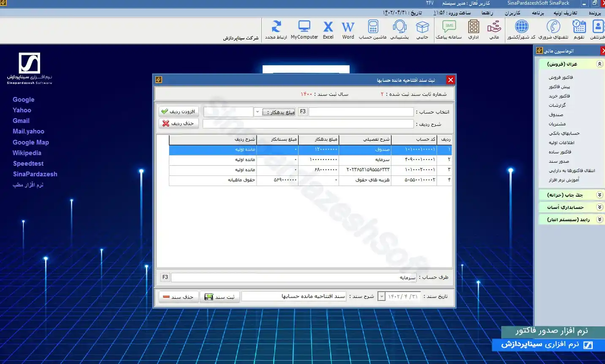
Task: Open فاکتور ساده in side panel
Action: click(560, 152)
